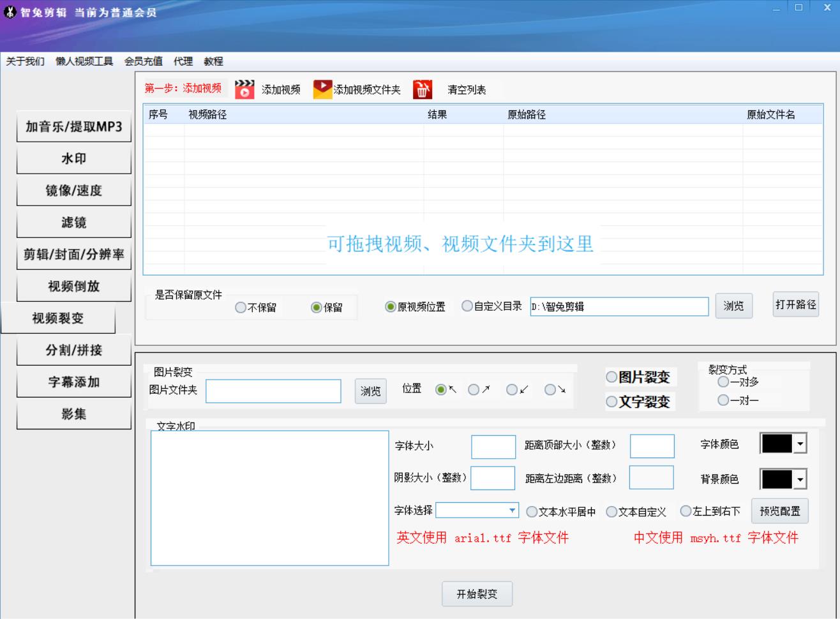Viewport: 840px width, 619px height.
Task: Click 浏览 button next to output path
Action: [x=734, y=306]
